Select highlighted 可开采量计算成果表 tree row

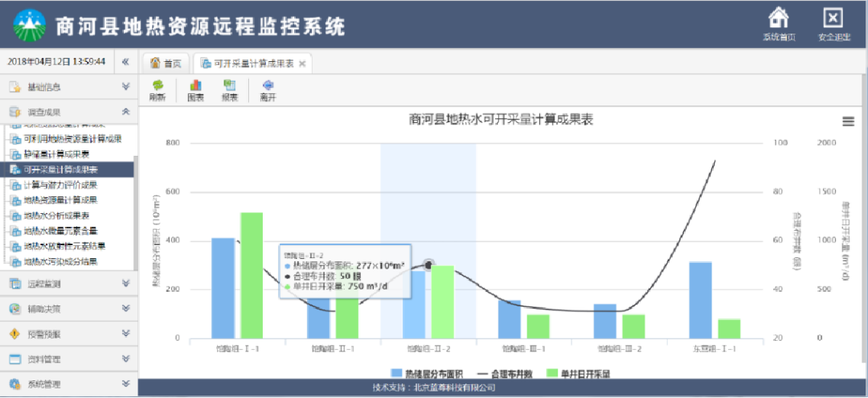click(67, 170)
